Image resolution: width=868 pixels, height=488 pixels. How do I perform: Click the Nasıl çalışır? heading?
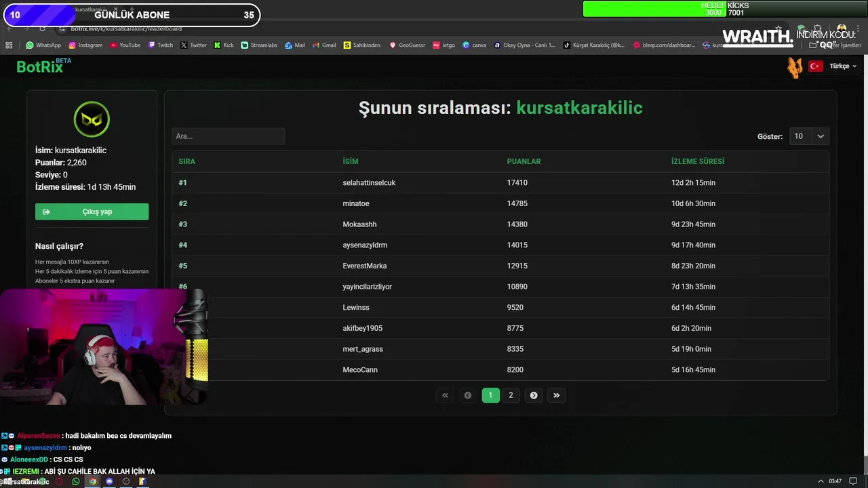click(59, 246)
